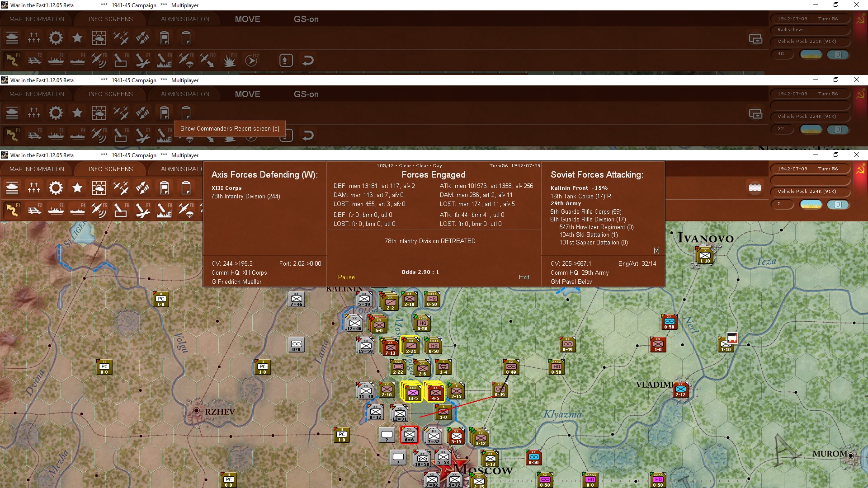Open Order of Battle icon in front window
The width and height of the screenshot is (868, 488).
tap(12, 188)
